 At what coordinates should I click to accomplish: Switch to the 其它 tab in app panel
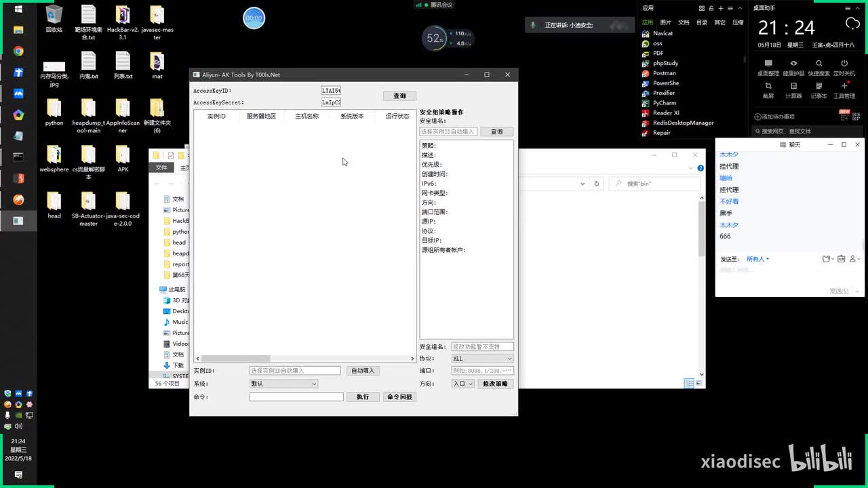(720, 22)
